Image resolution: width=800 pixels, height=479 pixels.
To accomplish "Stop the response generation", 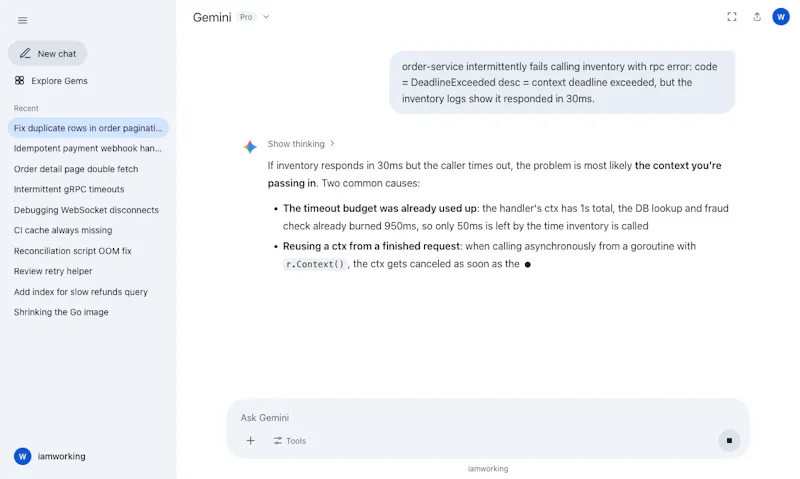I will [x=729, y=441].
